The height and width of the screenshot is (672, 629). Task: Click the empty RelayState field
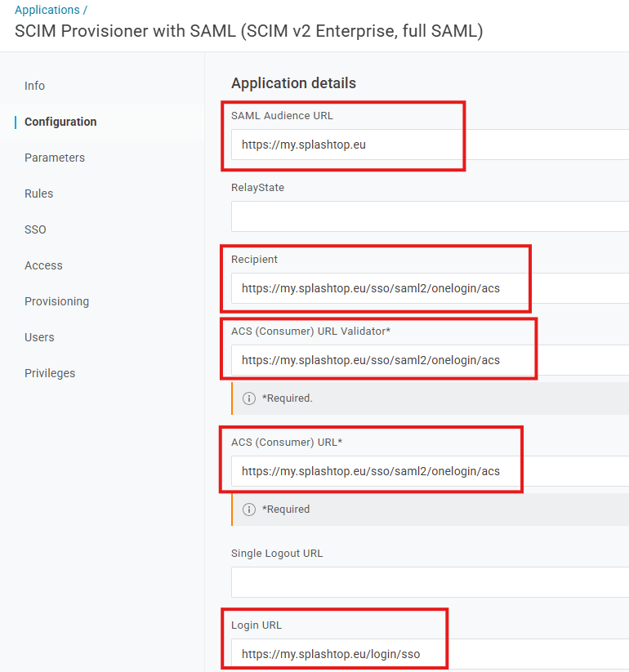[x=430, y=216]
